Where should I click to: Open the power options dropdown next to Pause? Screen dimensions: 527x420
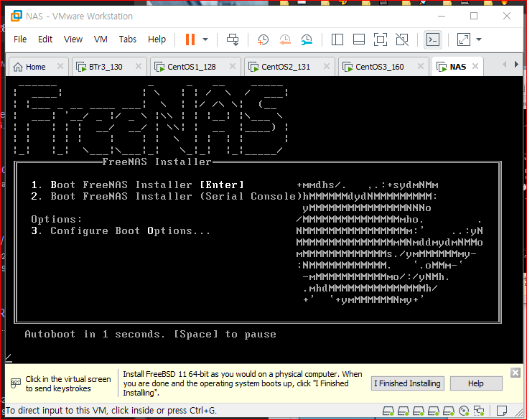[x=205, y=39]
